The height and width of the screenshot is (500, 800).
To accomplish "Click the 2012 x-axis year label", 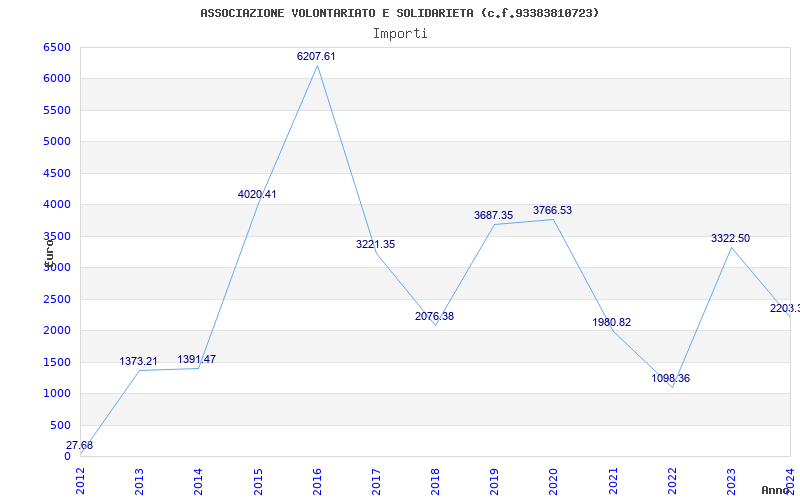I will click(x=81, y=481).
